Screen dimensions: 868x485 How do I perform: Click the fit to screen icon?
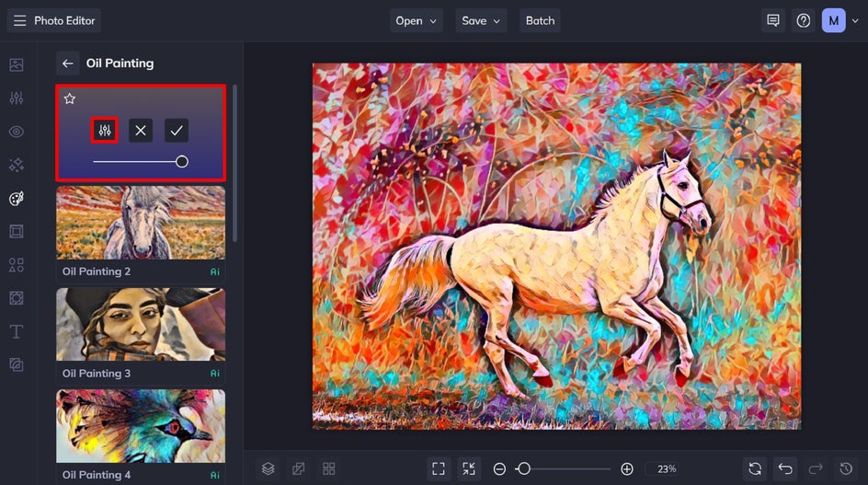pos(439,469)
